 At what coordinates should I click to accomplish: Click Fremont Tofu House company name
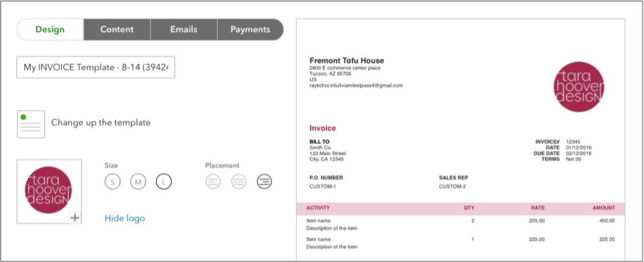[x=347, y=60]
